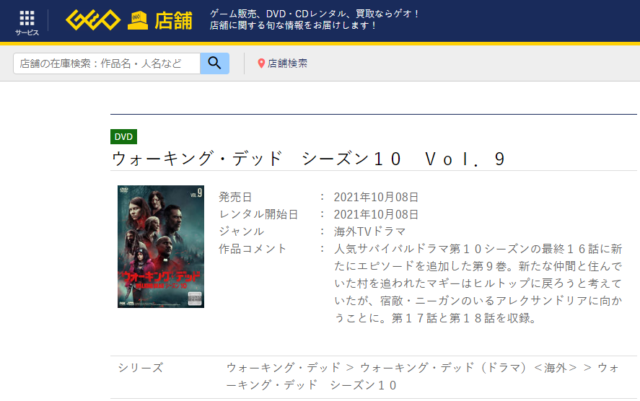
Task: Click the yellow store icon next to 店舗
Action: tap(138, 21)
